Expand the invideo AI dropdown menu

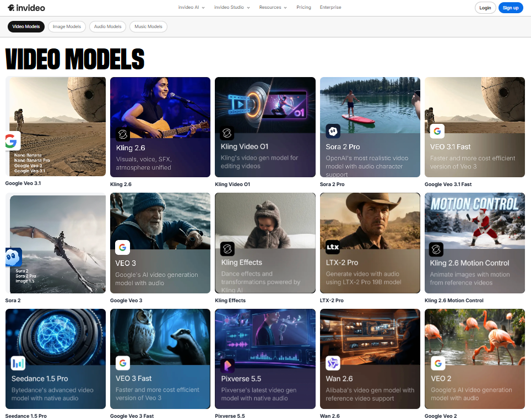click(191, 8)
